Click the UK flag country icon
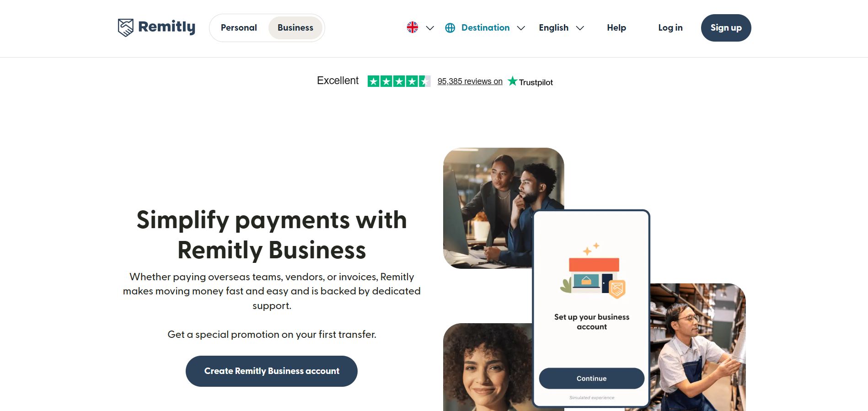Screen dimensions: 868x411 413,27
